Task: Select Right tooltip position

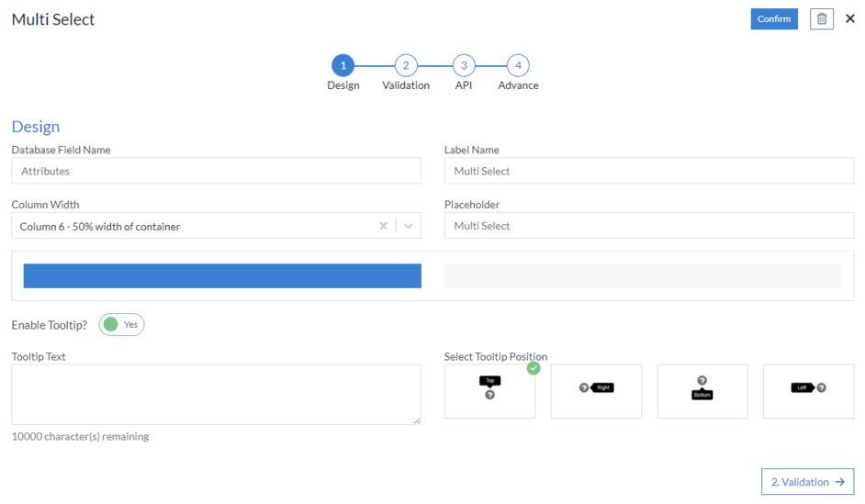Action: 596,391
